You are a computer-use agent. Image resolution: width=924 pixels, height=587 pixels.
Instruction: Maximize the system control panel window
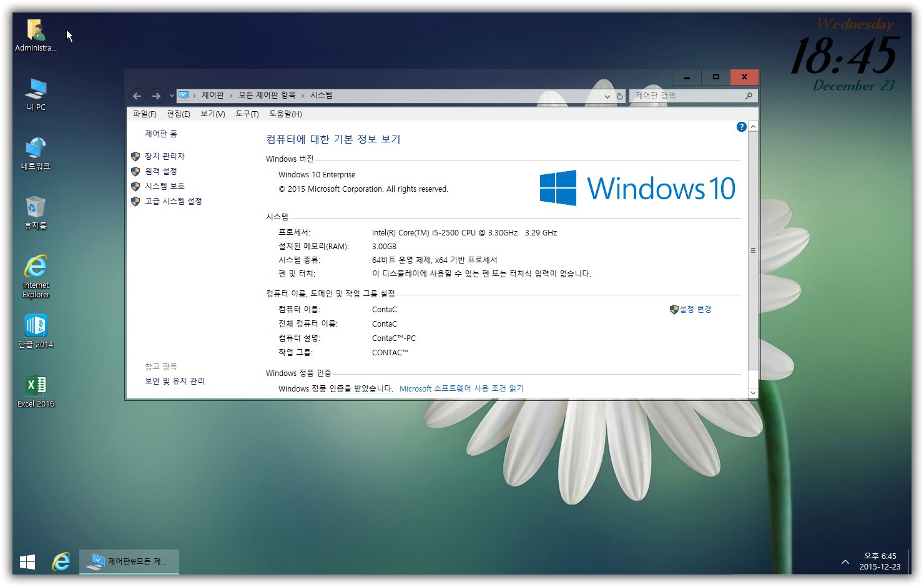click(715, 77)
